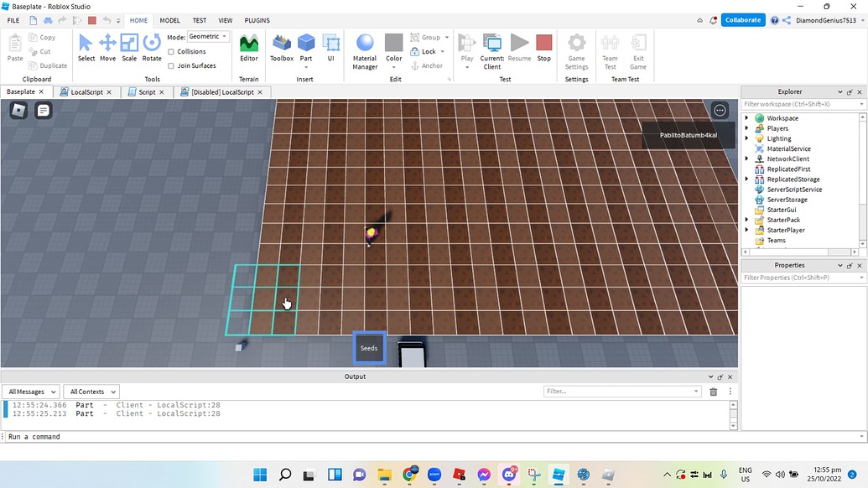Click the DiamondGenius7513 account name

click(x=825, y=20)
